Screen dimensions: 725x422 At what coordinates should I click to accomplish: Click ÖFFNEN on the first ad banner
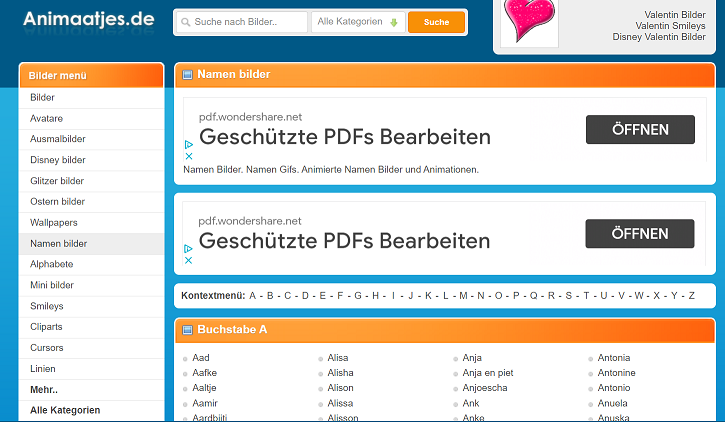[x=640, y=130]
